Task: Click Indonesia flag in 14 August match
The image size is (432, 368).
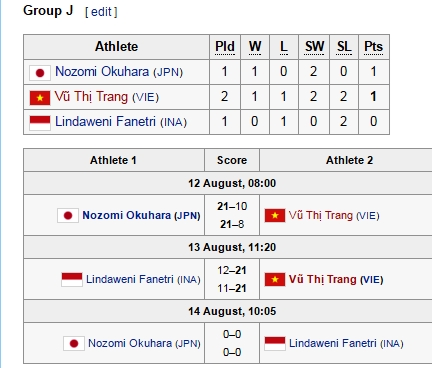Action: [275, 343]
